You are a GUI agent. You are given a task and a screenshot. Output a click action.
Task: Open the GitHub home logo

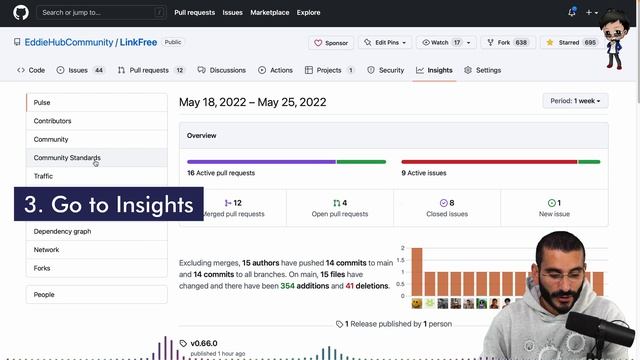click(x=21, y=13)
